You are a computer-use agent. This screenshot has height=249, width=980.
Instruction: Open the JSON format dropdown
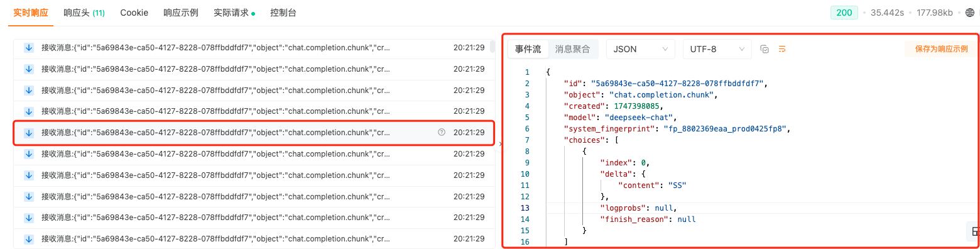(x=640, y=49)
